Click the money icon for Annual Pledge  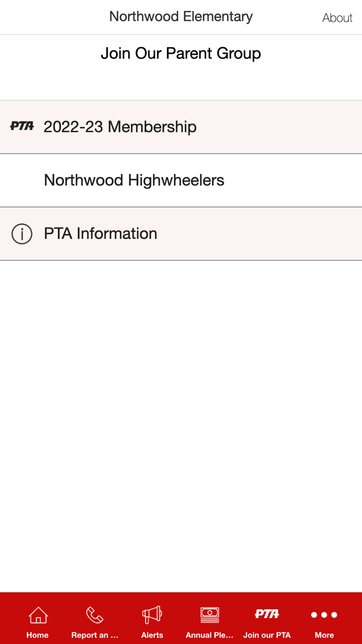(209, 614)
